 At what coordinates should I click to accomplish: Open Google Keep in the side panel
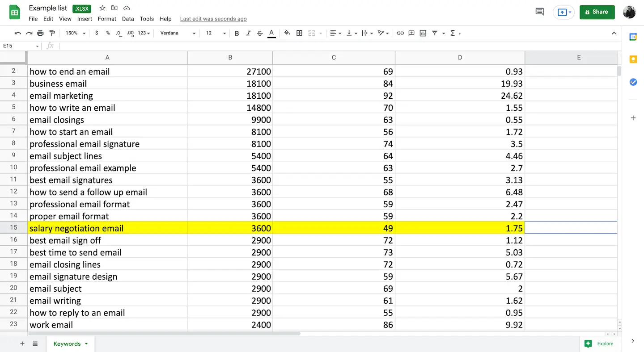click(x=633, y=59)
